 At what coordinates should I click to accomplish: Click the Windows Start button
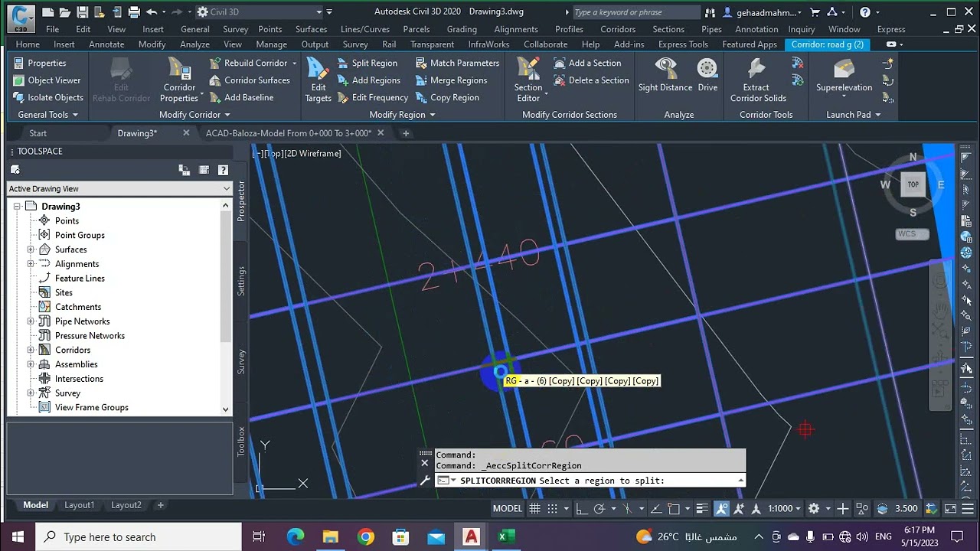click(18, 536)
